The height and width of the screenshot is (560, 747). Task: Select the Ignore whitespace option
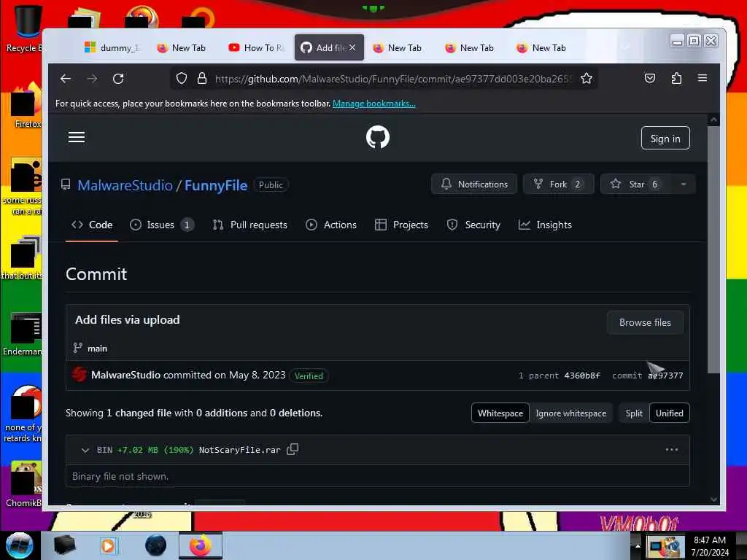pos(570,413)
